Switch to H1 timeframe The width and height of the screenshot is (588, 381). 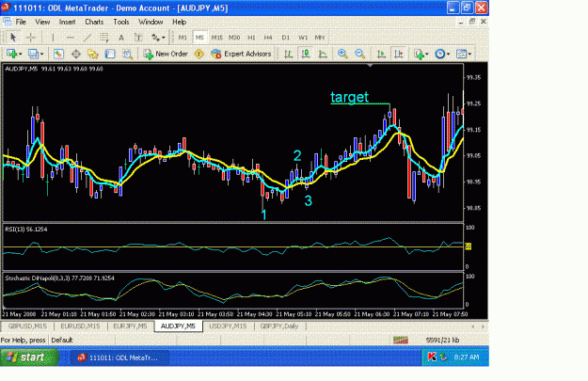pos(251,38)
